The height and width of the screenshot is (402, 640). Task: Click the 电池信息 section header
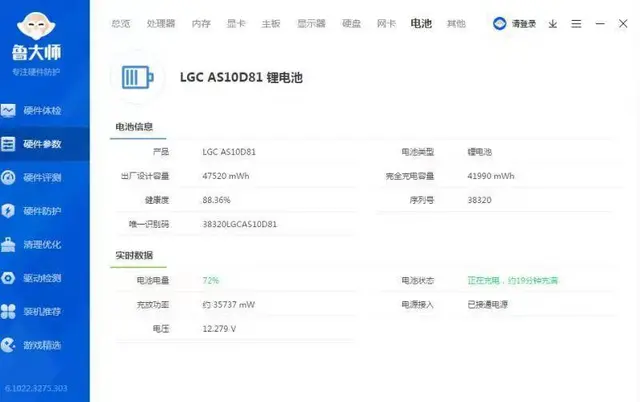tap(134, 127)
